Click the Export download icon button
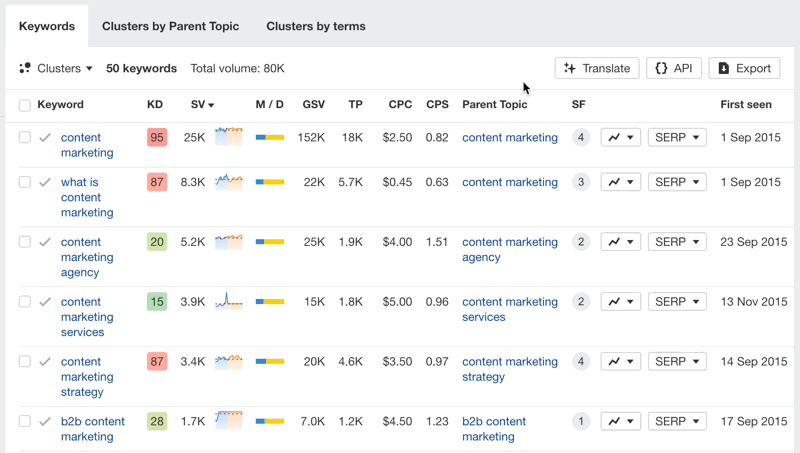 745,68
